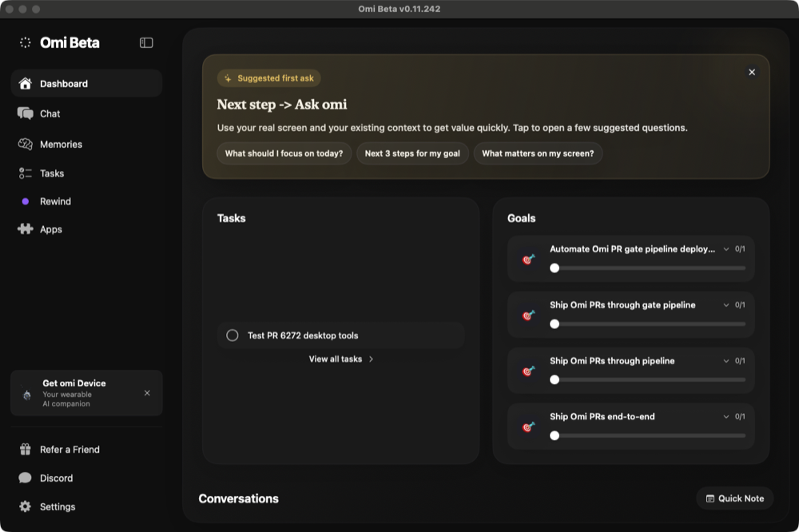Click the purple Rewind dot icon

tap(25, 201)
